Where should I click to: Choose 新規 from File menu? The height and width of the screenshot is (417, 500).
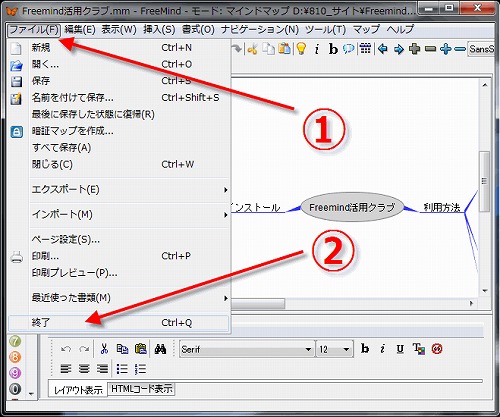(x=119, y=48)
